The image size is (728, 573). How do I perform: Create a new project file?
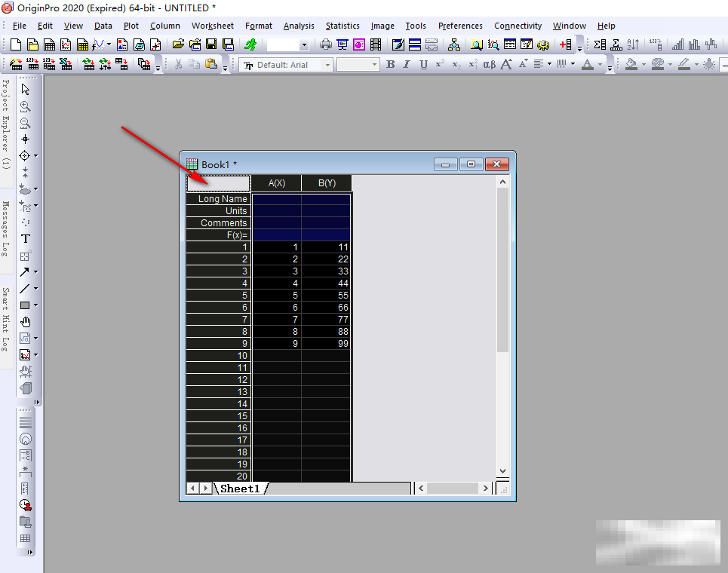16,44
